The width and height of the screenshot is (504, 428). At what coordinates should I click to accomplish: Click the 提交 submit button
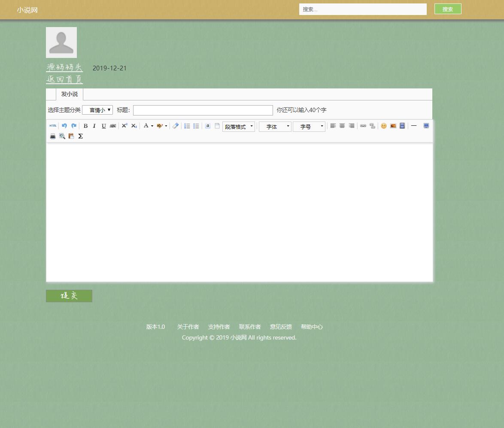coord(69,296)
